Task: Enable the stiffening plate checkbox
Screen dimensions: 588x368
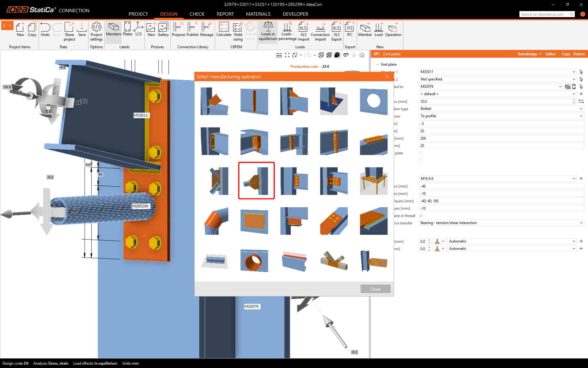Action: coord(421,153)
